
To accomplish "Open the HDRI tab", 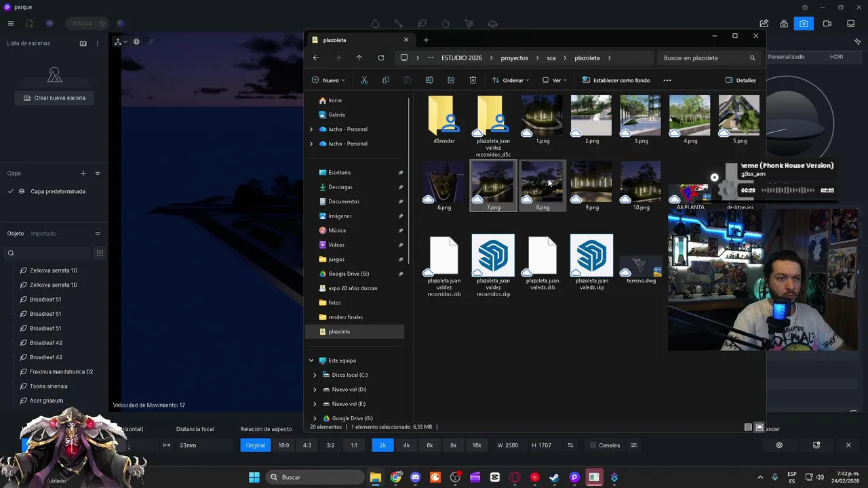I will pyautogui.click(x=836, y=57).
